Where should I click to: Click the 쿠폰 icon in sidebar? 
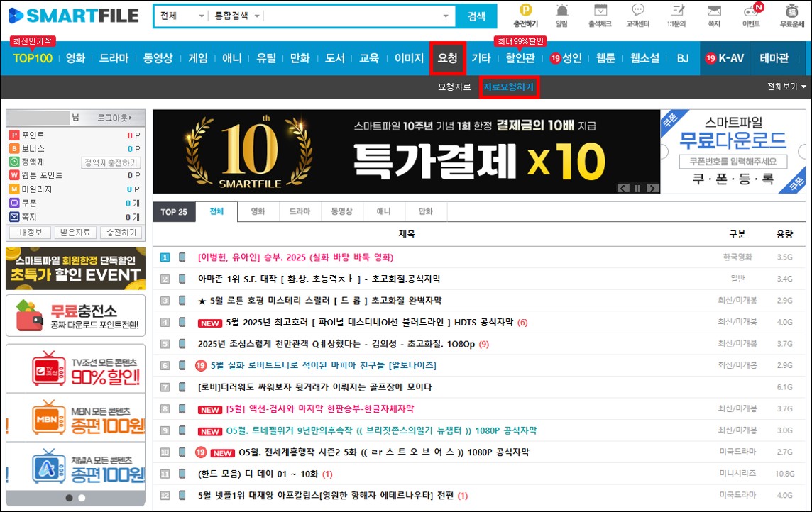(14, 204)
